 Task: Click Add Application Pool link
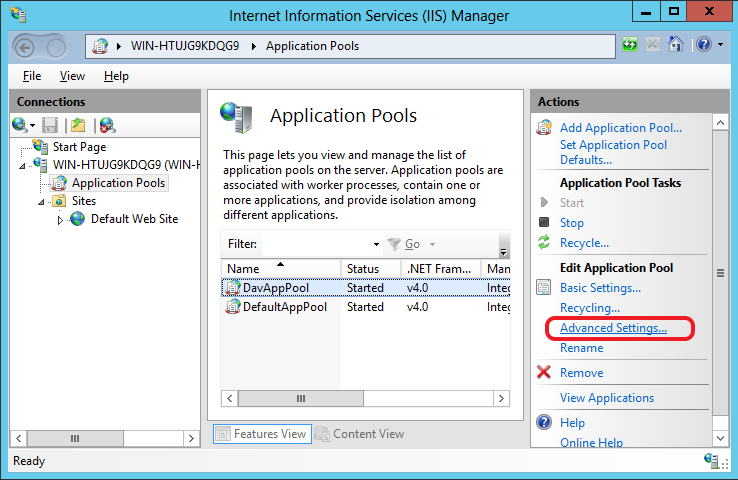point(620,128)
